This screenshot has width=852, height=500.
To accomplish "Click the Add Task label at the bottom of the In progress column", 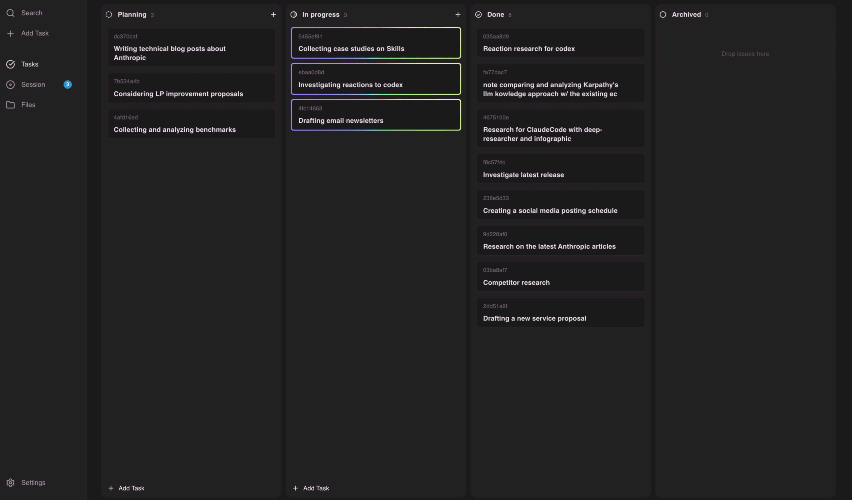I will 316,488.
